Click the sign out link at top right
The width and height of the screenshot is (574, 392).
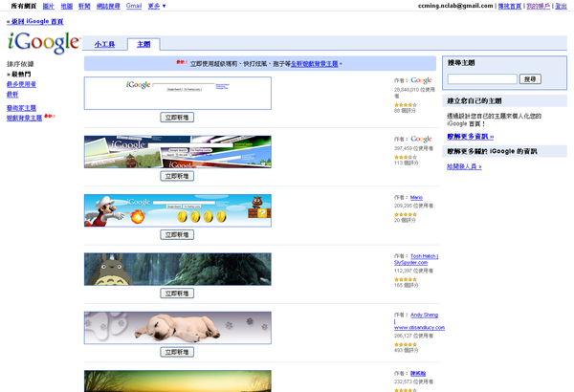coord(561,6)
